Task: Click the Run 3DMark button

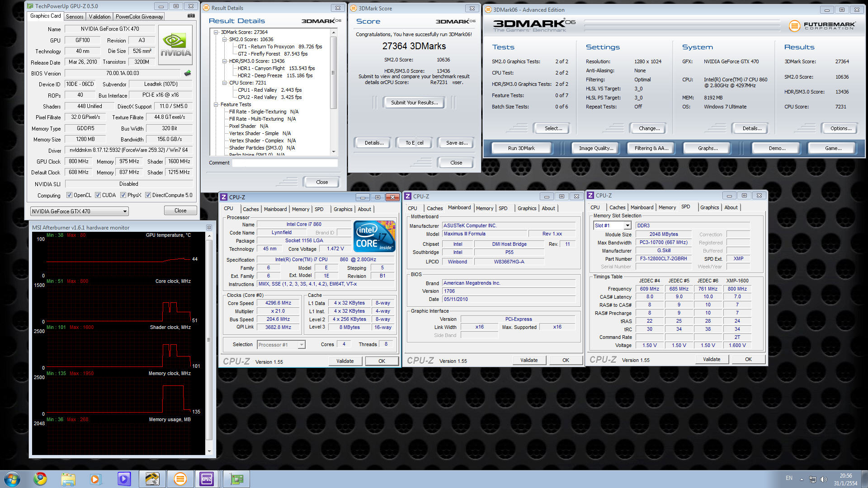Action: [521, 148]
